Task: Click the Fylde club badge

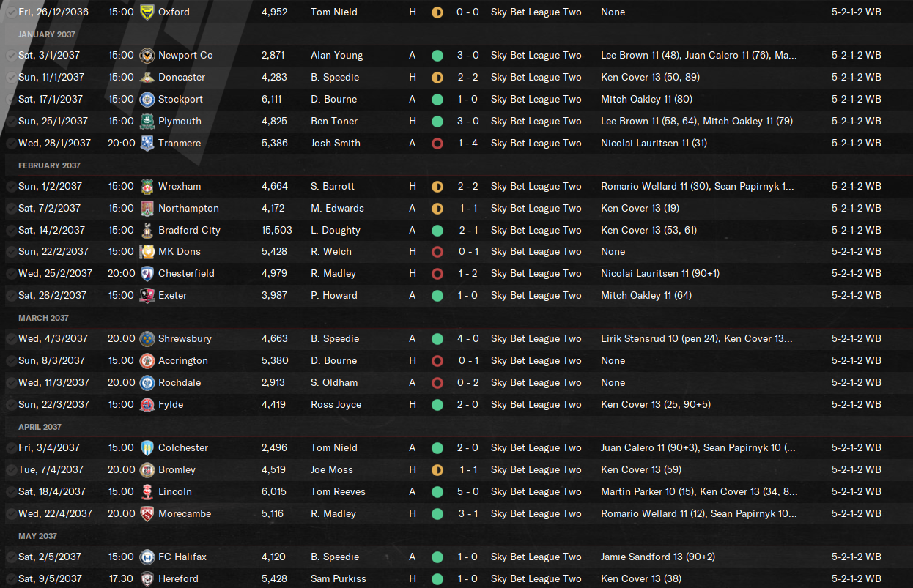Action: click(147, 405)
